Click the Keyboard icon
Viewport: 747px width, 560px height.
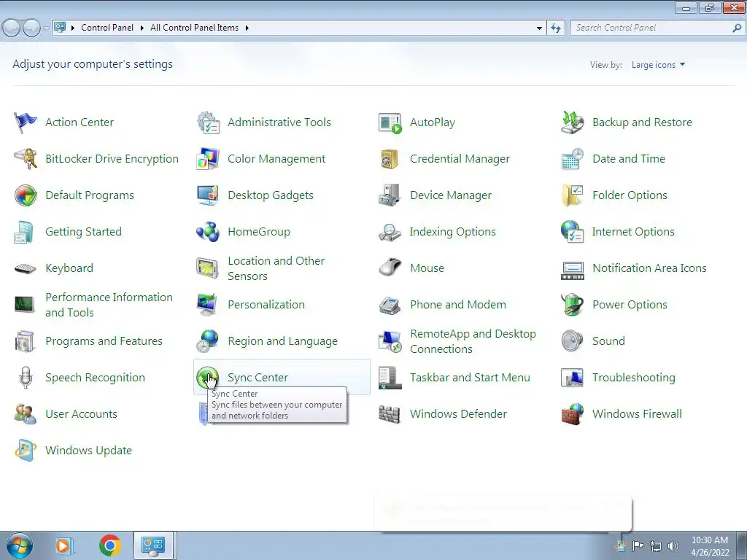coord(26,268)
